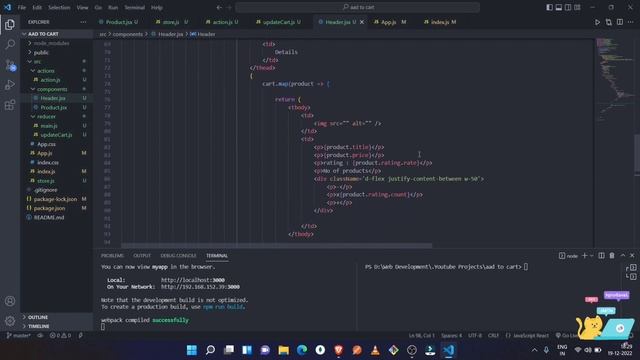The image size is (640, 360).
Task: Click the Open Changes icon in editor toolbar
Action: [609, 22]
